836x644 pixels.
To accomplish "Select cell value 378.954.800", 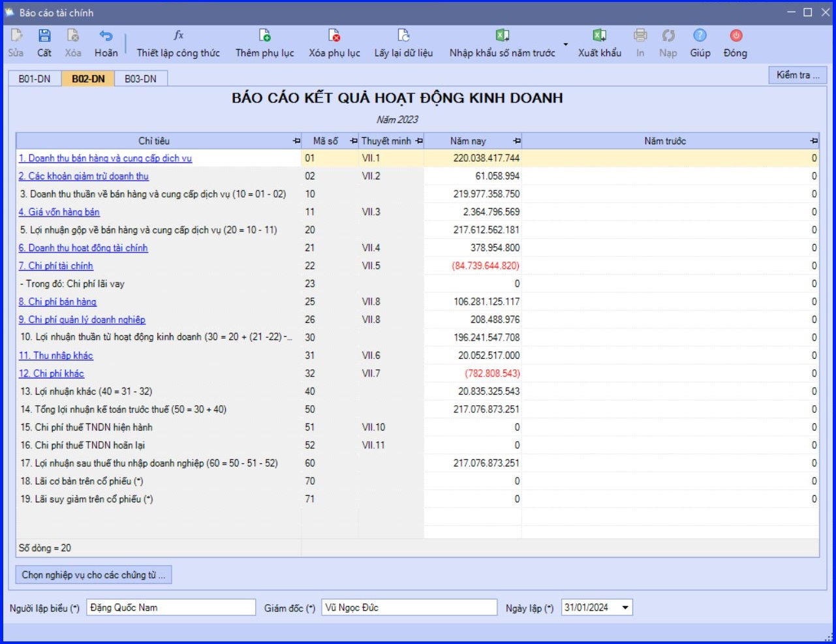I will (495, 248).
